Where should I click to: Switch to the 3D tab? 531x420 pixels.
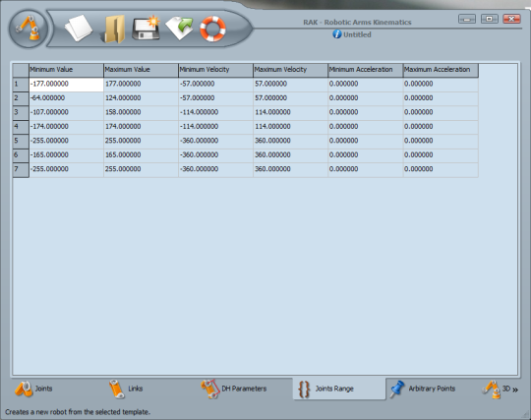tap(496, 389)
